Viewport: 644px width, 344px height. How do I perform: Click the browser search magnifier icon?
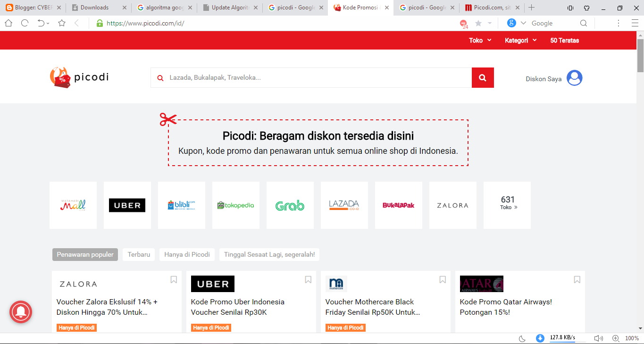[x=584, y=23]
